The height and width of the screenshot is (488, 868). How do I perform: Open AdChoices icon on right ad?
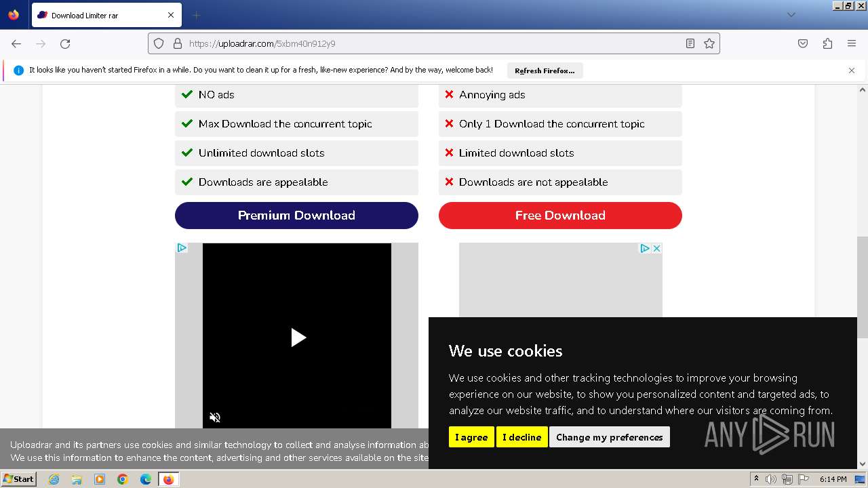(646, 249)
